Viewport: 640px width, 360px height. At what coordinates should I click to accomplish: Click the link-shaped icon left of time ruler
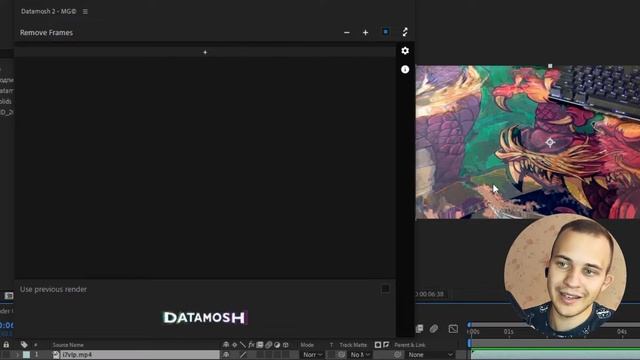pyautogui.click(x=434, y=329)
